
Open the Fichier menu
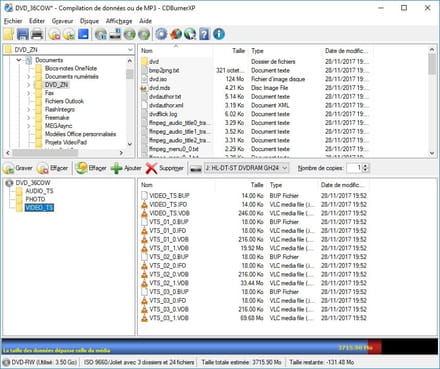click(13, 21)
